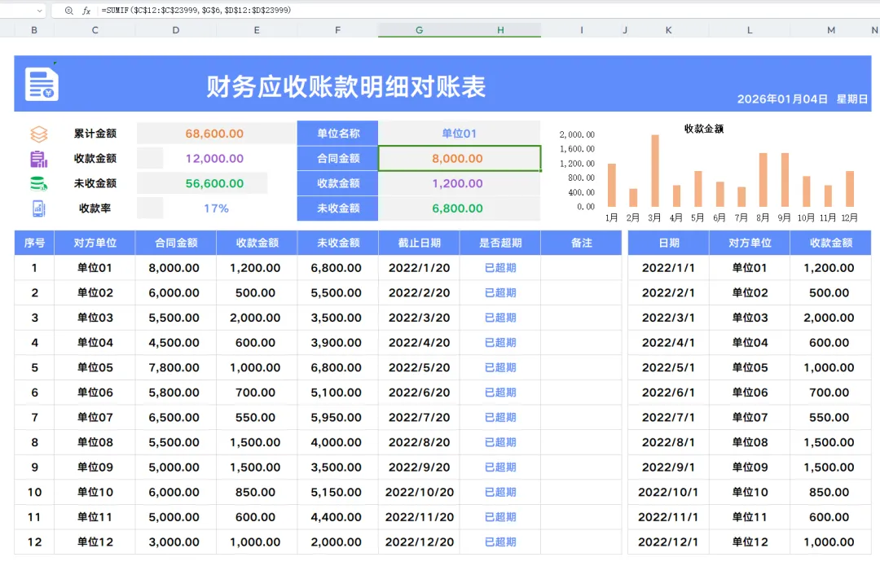Select column K header
Image resolution: width=880 pixels, height=588 pixels.
668,30
